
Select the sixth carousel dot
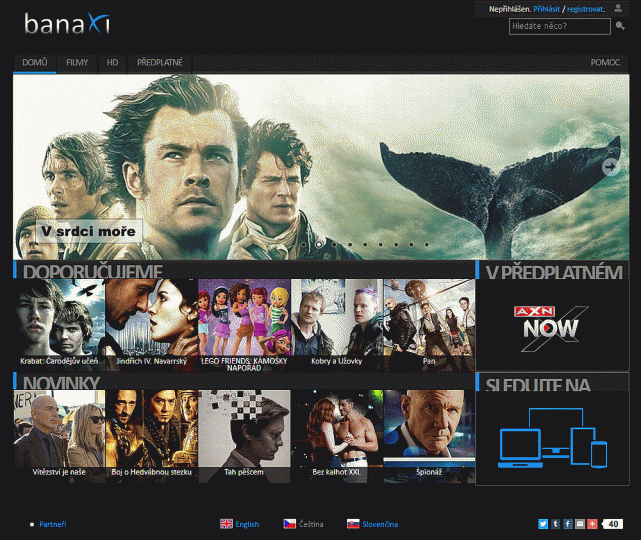(x=381, y=244)
